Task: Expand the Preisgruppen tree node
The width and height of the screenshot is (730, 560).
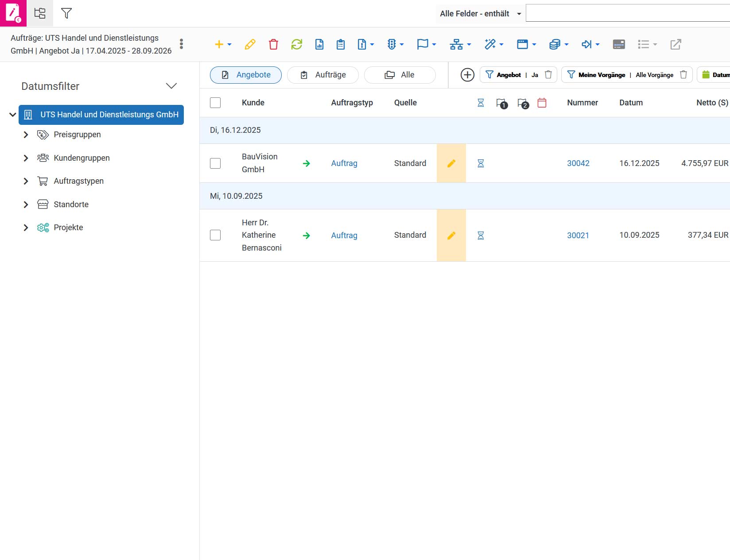Action: [26, 135]
